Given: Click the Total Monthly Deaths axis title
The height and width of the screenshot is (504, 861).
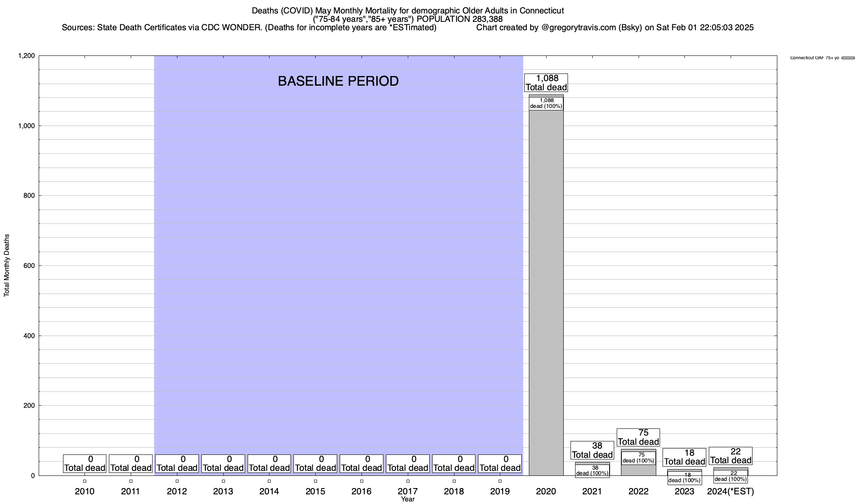Looking at the screenshot, I should (7, 265).
